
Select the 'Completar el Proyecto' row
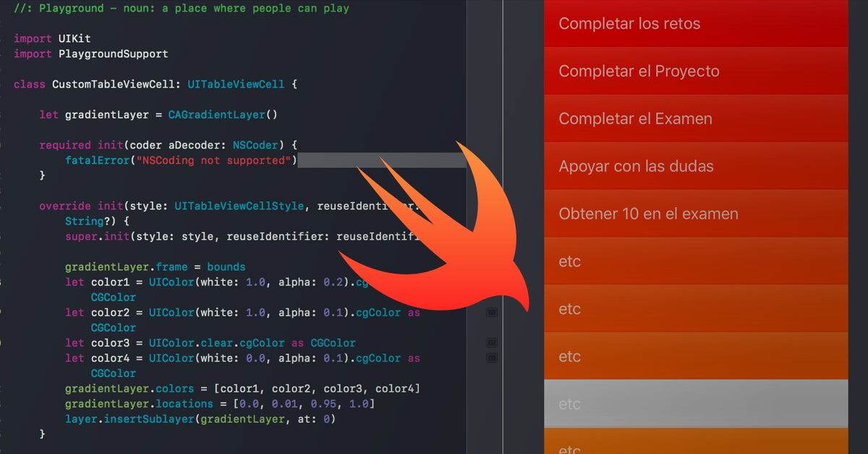694,70
